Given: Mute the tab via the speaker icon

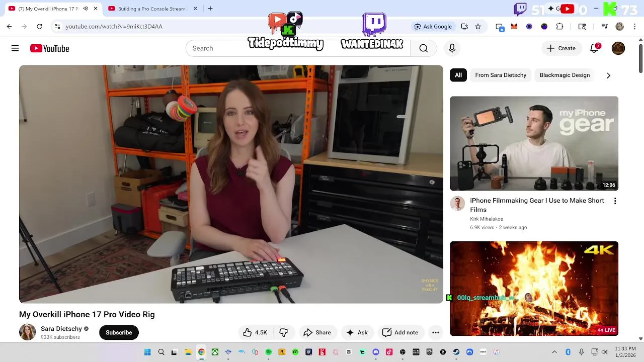Looking at the screenshot, I should click(85, 9).
